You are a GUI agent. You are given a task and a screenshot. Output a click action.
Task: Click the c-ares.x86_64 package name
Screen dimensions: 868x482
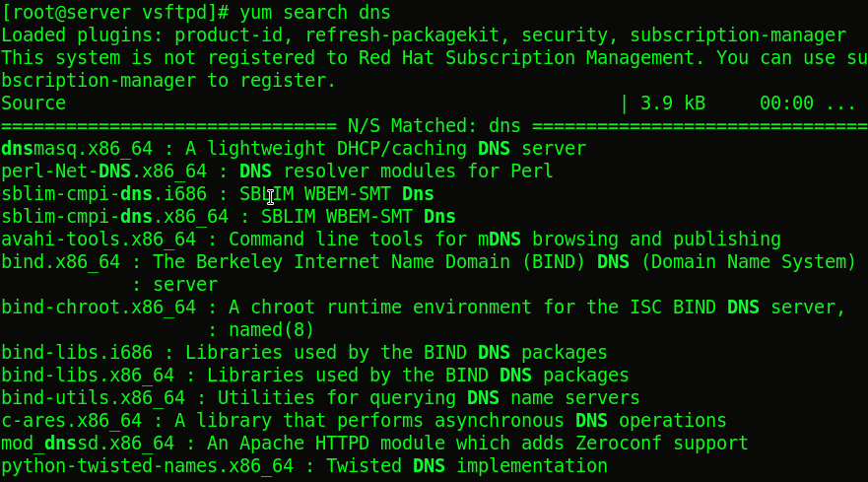pyautogui.click(x=71, y=421)
